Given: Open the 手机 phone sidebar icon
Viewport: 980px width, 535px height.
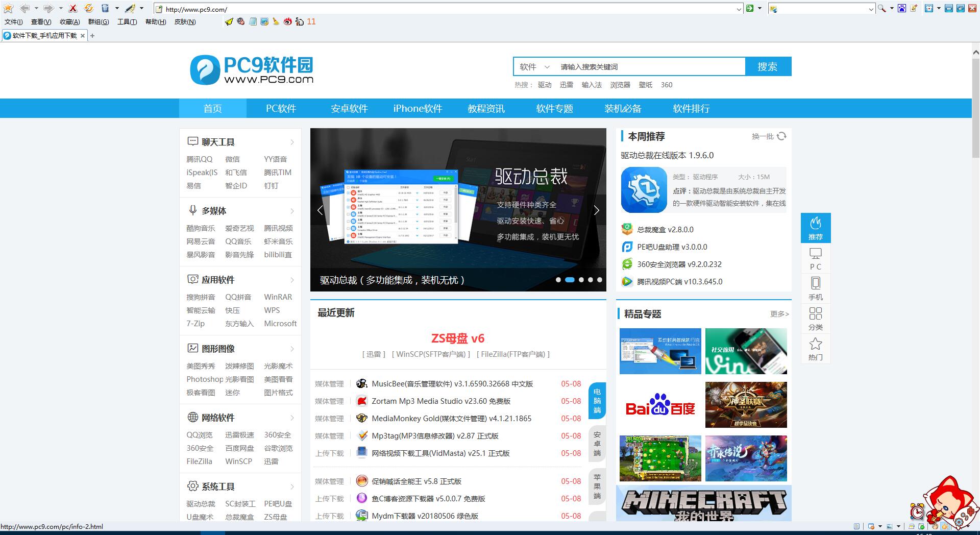Looking at the screenshot, I should click(x=816, y=288).
